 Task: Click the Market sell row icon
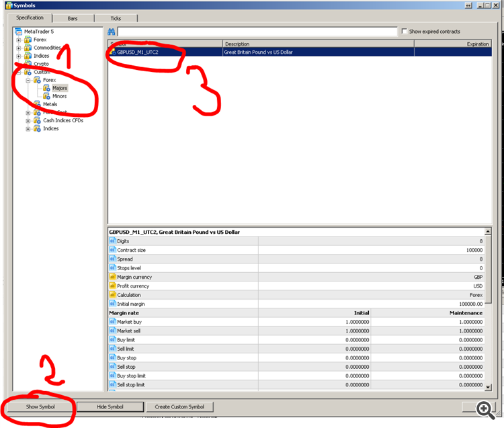tap(112, 331)
